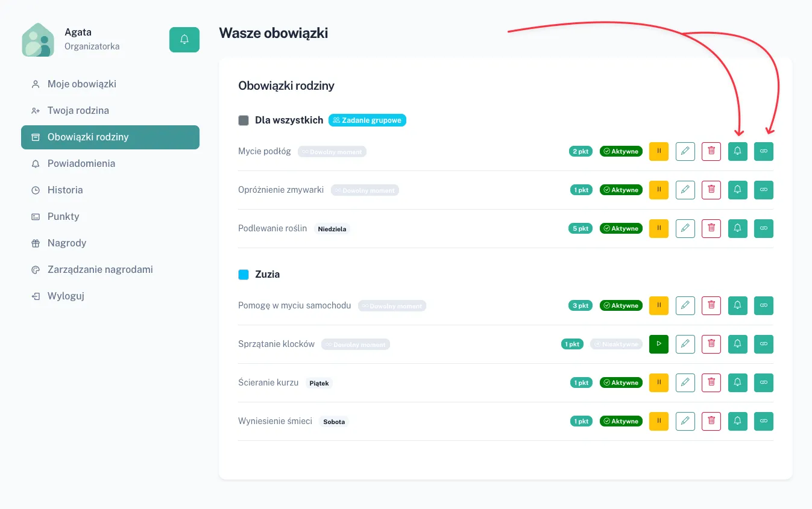
Task: Click the gray Dla wszystkich color square
Action: 244,120
